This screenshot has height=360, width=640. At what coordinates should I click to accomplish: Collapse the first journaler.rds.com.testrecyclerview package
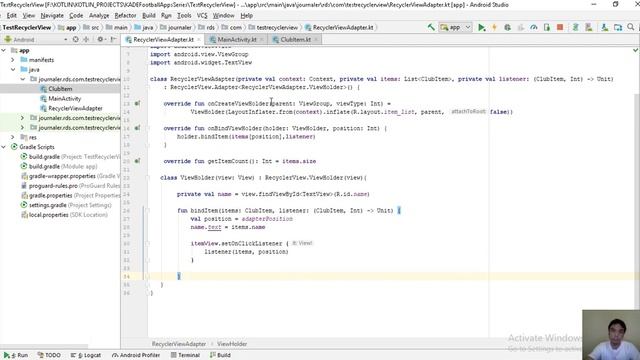point(22,79)
